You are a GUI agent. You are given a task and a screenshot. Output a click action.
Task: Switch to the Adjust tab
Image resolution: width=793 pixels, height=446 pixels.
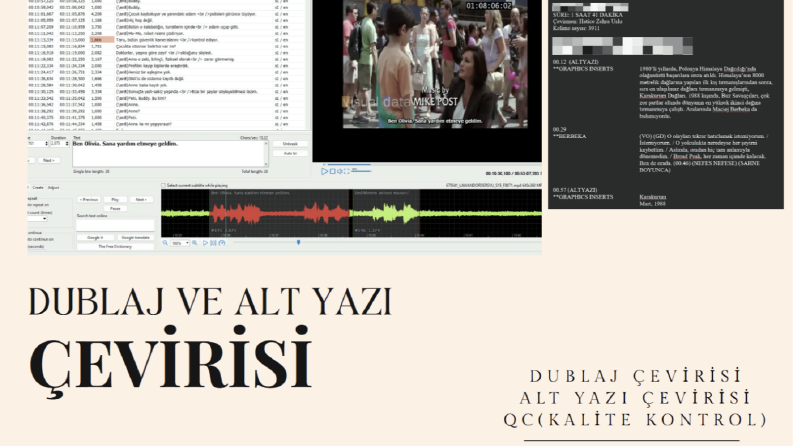[53, 188]
